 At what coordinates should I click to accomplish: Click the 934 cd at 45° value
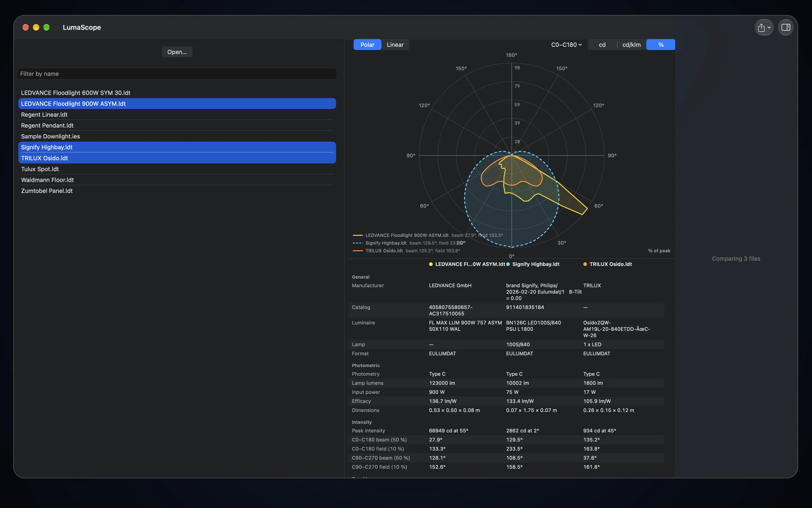[600, 431]
